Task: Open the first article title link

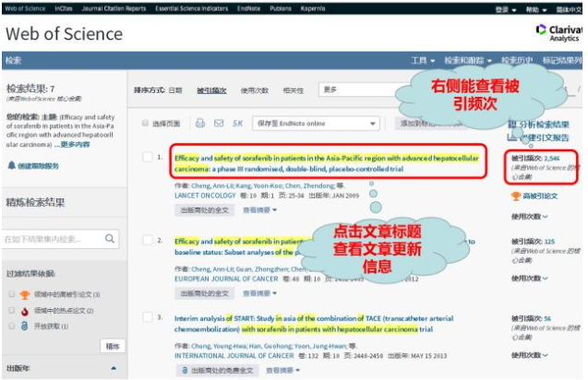Action: pyautogui.click(x=327, y=163)
